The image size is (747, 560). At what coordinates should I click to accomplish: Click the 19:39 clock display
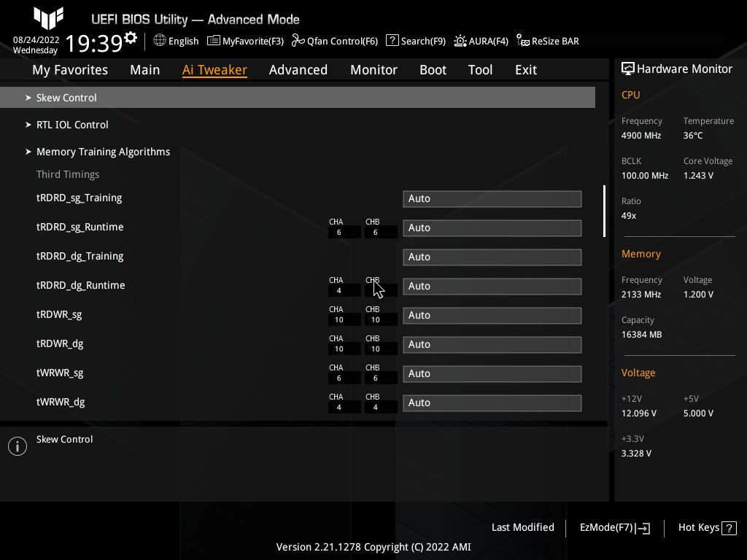pyautogui.click(x=94, y=43)
